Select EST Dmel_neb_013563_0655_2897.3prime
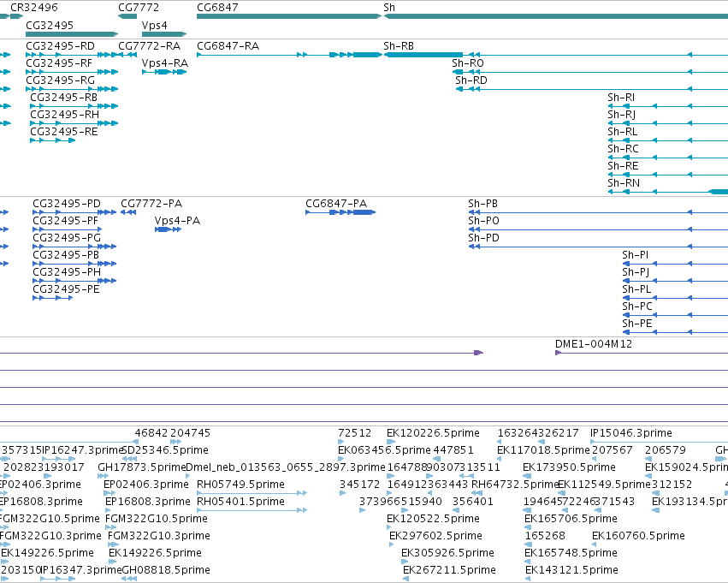Image resolution: width=728 pixels, height=583 pixels. coord(286,467)
